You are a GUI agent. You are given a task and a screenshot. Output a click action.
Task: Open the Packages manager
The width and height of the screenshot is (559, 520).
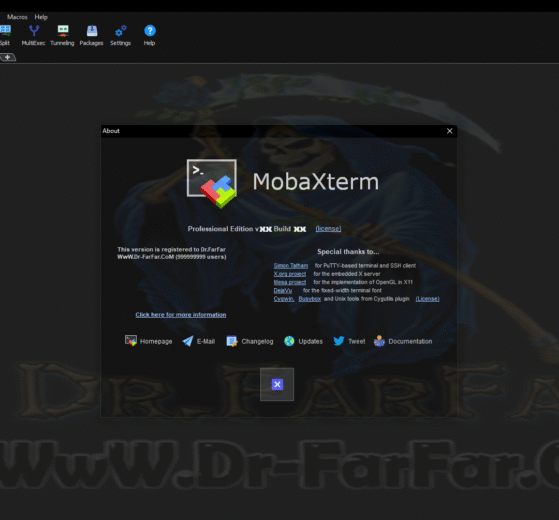click(92, 35)
